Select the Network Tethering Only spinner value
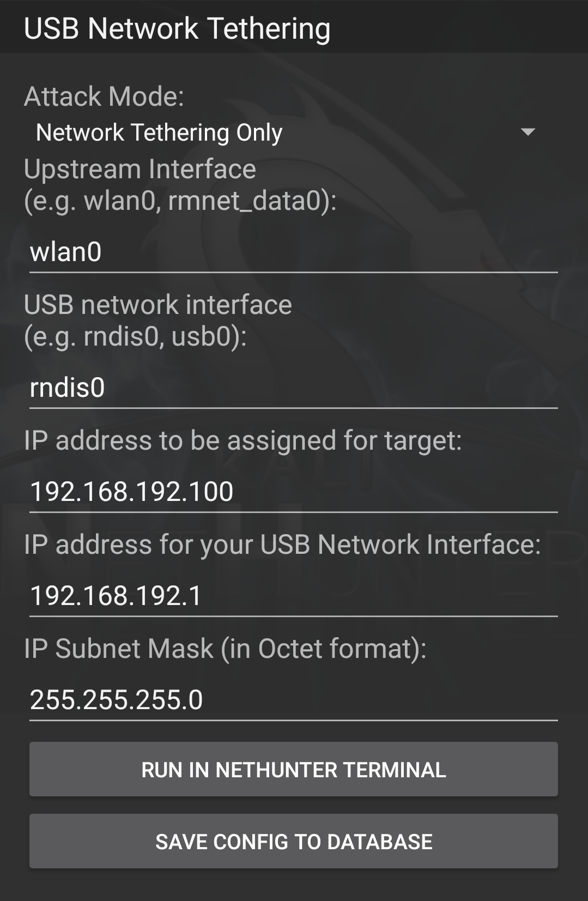The height and width of the screenshot is (901, 588). pos(159,132)
